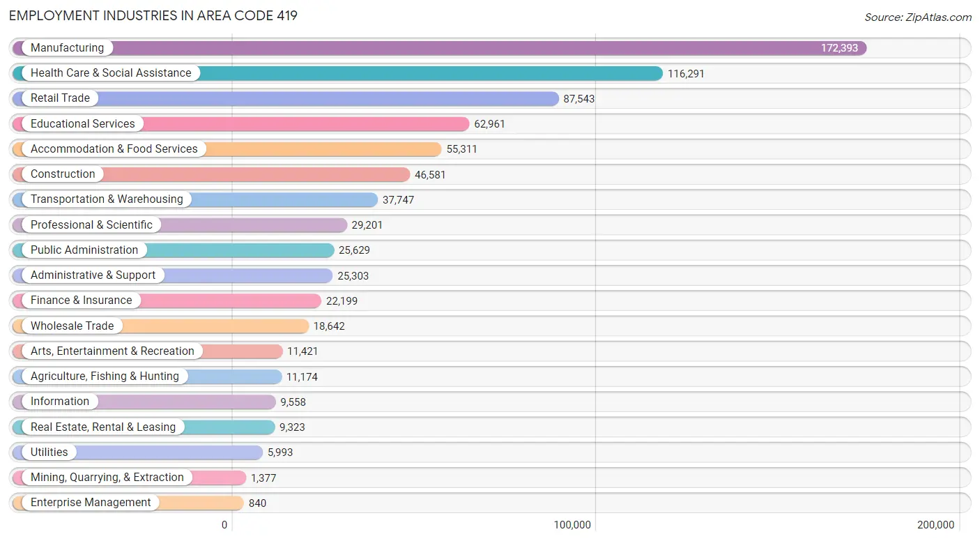Click the 116,291 value
The height and width of the screenshot is (541, 980).
(x=686, y=73)
